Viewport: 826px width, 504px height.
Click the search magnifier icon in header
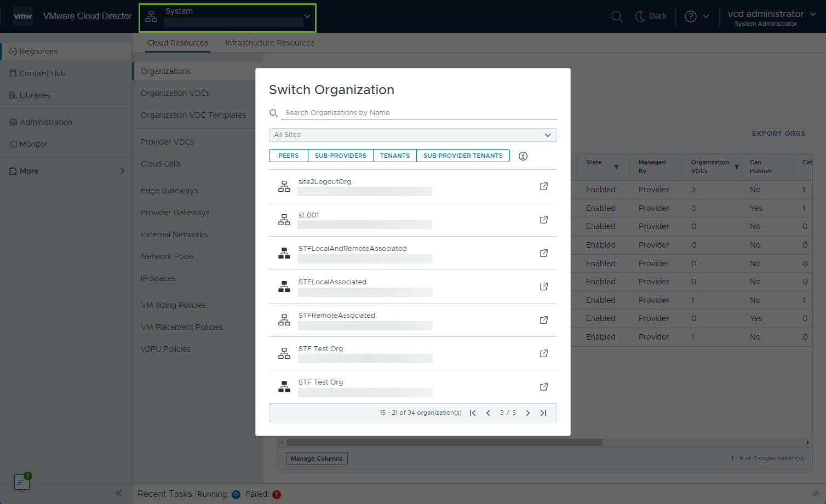[x=617, y=16]
